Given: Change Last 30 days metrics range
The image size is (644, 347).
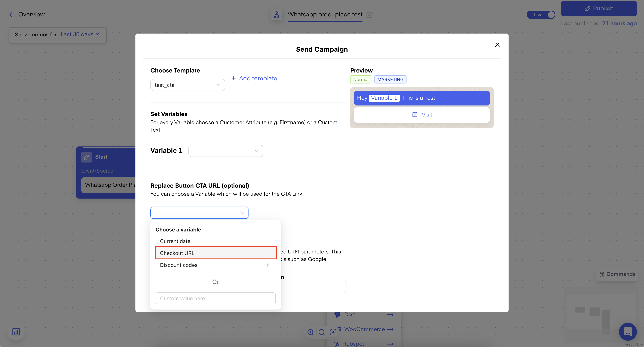Looking at the screenshot, I should (80, 34).
